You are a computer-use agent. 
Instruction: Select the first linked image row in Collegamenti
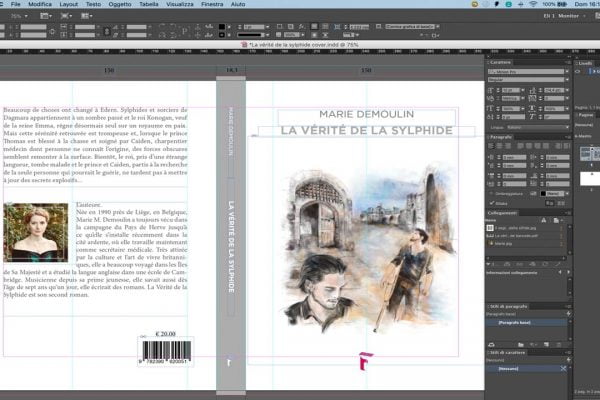(x=527, y=228)
